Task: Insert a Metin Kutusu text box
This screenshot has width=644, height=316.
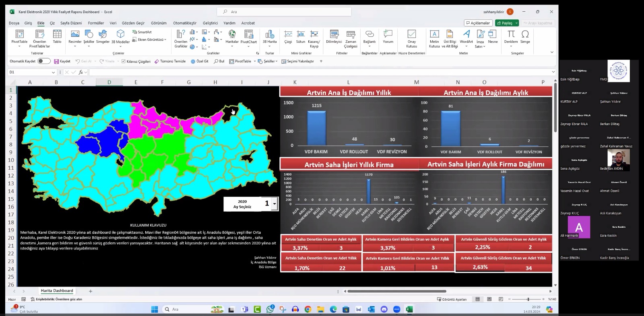Action: point(434,39)
